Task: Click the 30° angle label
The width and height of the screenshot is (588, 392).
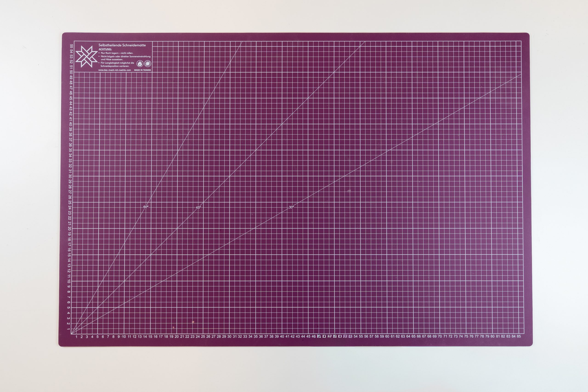Action: tap(291, 207)
